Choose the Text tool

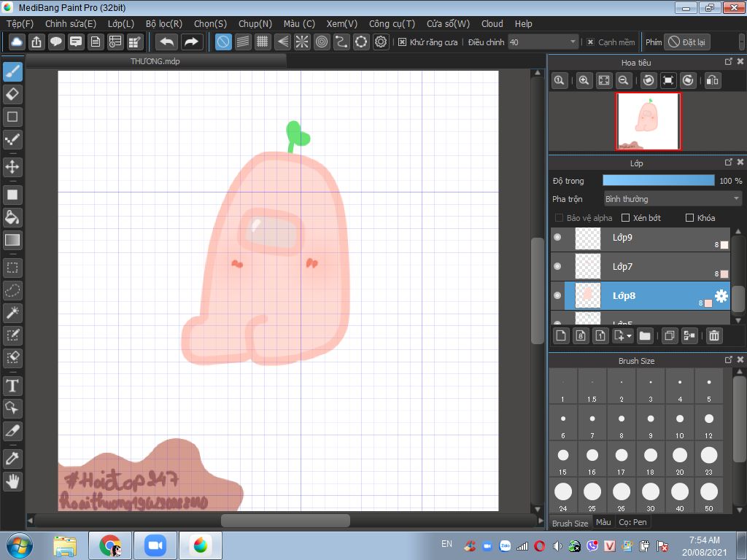click(12, 386)
